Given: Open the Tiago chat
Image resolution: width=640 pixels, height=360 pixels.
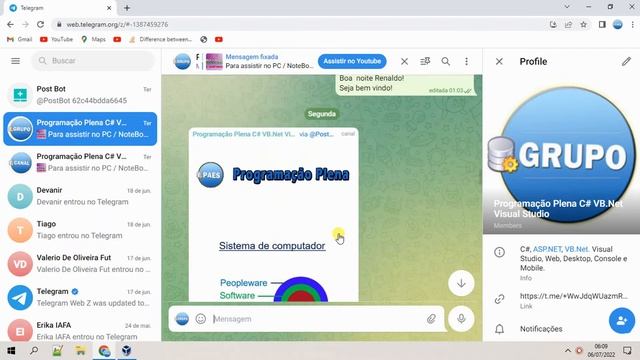Looking at the screenshot, I should point(80,230).
